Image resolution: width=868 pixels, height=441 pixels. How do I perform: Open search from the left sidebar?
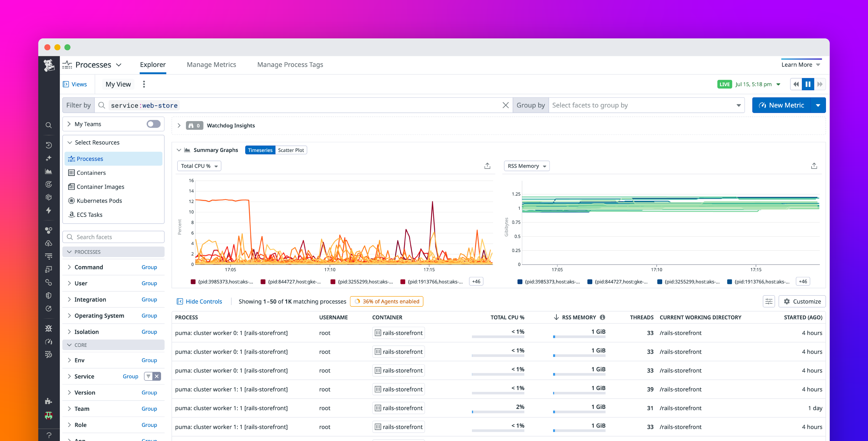point(49,125)
